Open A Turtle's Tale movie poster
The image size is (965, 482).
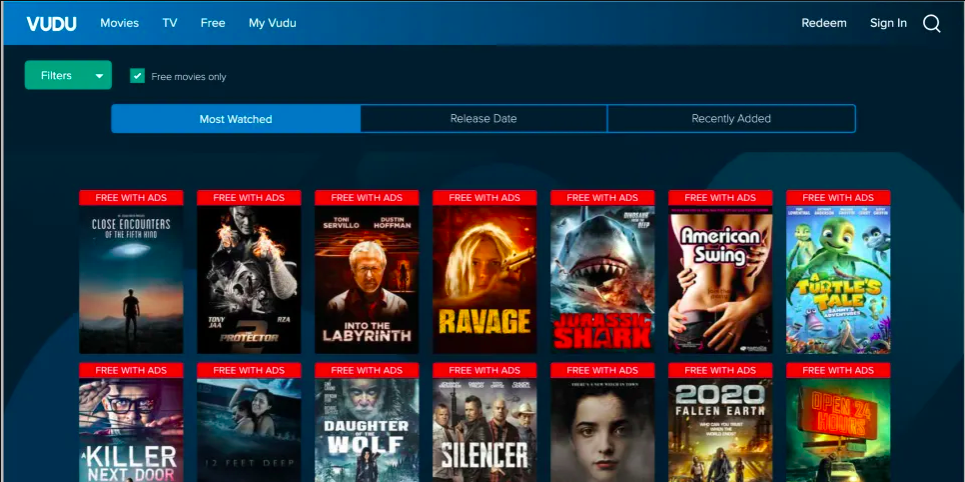[x=838, y=279]
